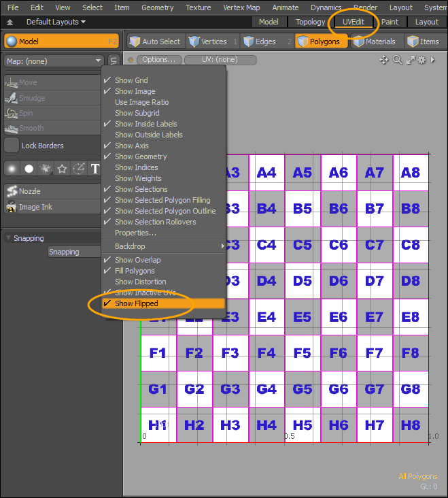The height and width of the screenshot is (498, 448).
Task: Open the viewport settings gear icon
Action: click(421, 60)
